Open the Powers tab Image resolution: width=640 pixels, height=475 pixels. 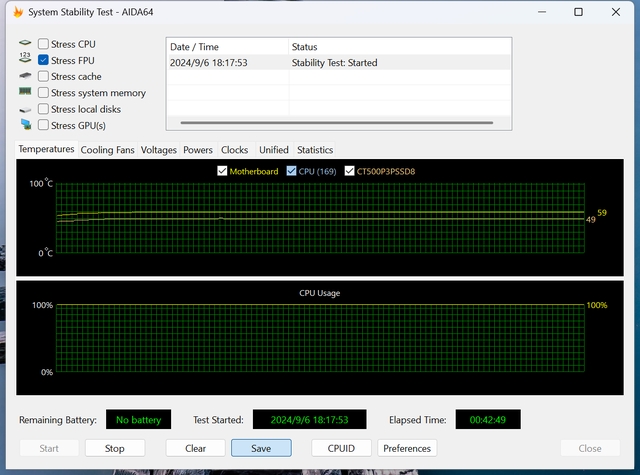[198, 150]
